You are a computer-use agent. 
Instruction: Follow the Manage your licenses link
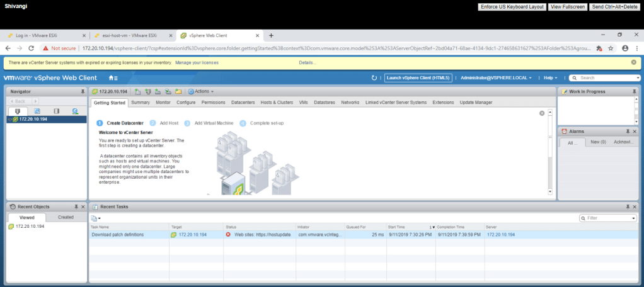197,62
